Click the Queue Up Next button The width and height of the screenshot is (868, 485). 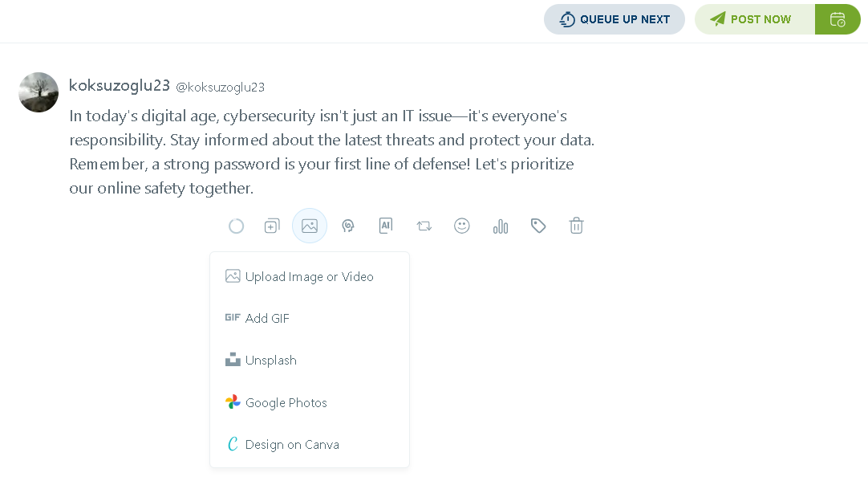[614, 19]
